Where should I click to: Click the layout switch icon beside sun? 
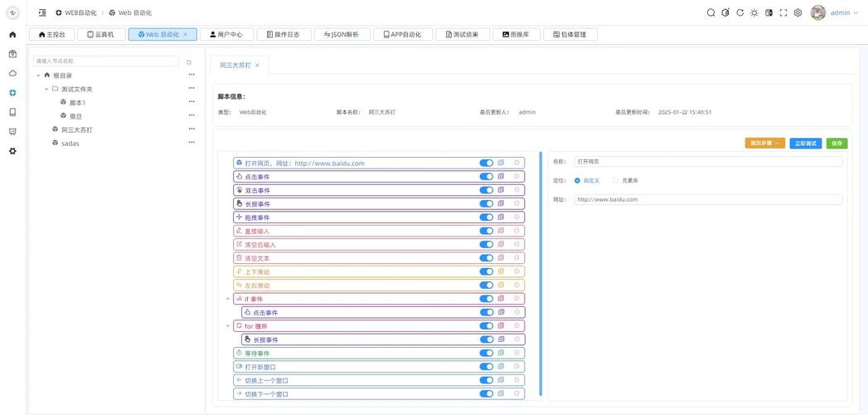tap(769, 12)
